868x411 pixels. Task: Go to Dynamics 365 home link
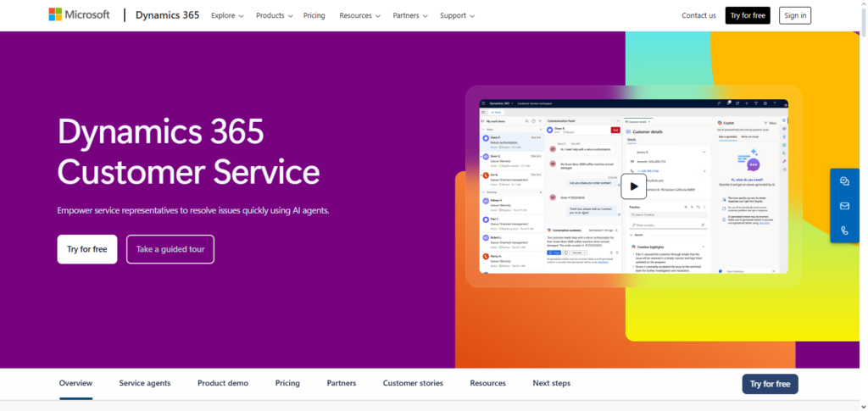[167, 15]
